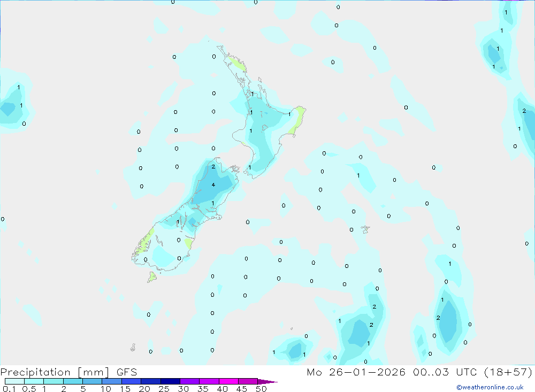Pick the 45–50 mm legend swatch
Screen dimensions: 535x392
[x=248, y=381]
